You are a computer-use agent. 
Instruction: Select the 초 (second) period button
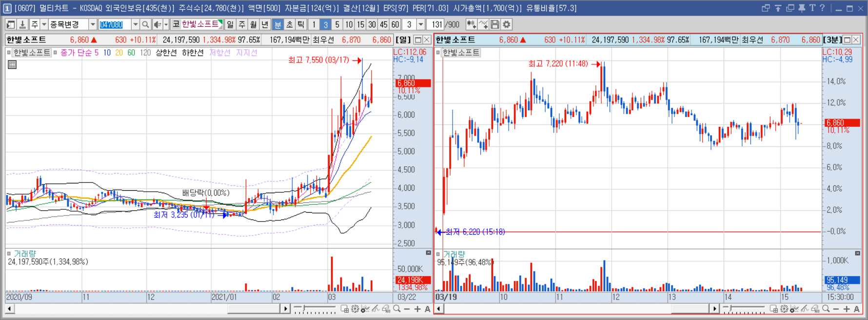tap(289, 24)
